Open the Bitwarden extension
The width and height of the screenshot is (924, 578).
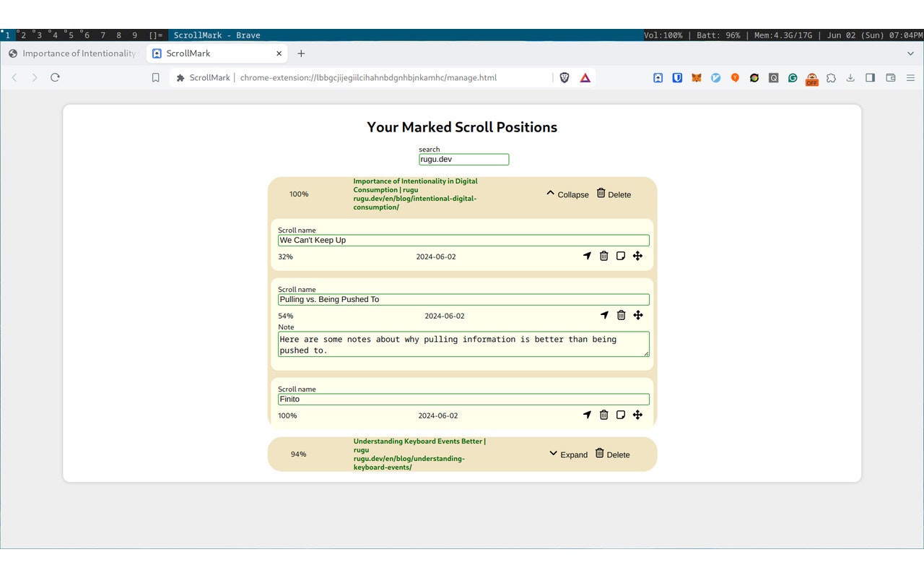point(677,77)
